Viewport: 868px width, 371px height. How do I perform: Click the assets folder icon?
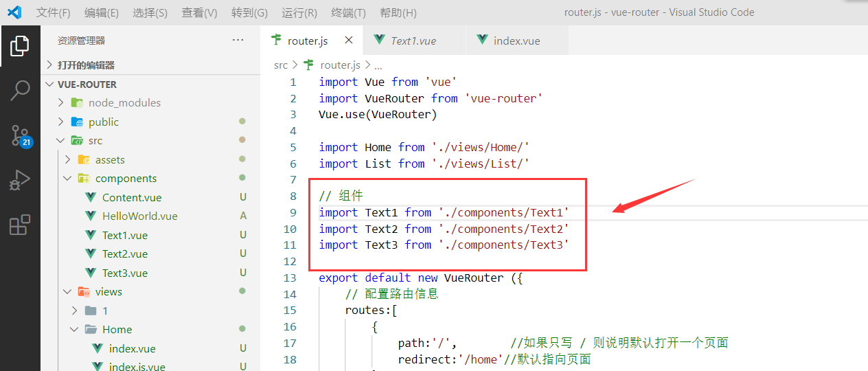click(84, 159)
